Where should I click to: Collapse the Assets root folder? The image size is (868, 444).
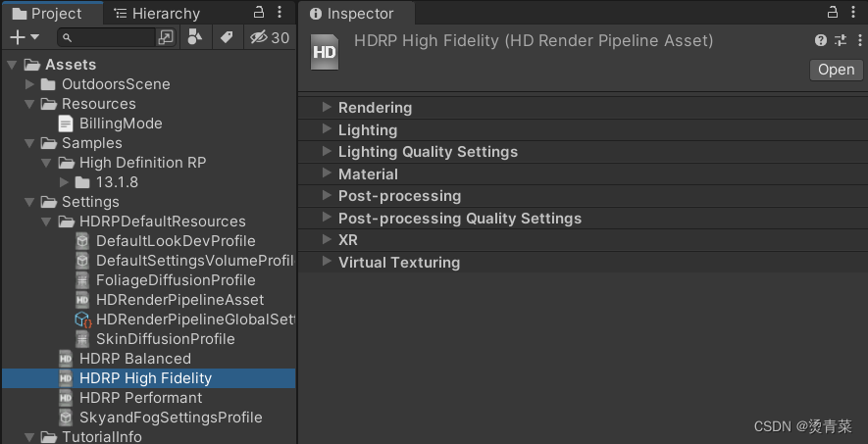pyautogui.click(x=12, y=65)
